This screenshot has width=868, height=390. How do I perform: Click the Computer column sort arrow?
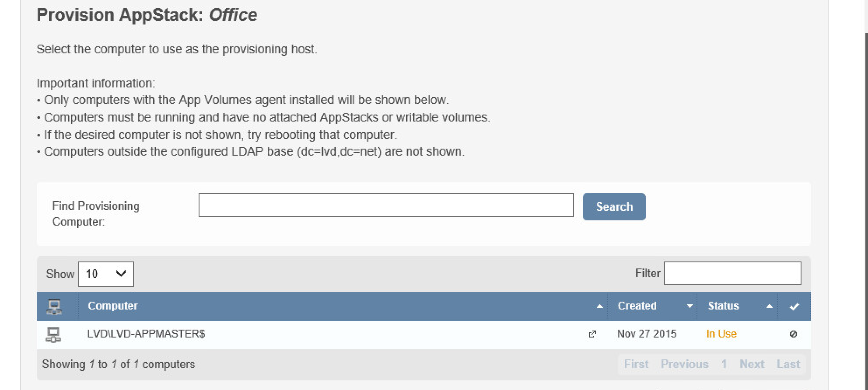[x=599, y=306]
